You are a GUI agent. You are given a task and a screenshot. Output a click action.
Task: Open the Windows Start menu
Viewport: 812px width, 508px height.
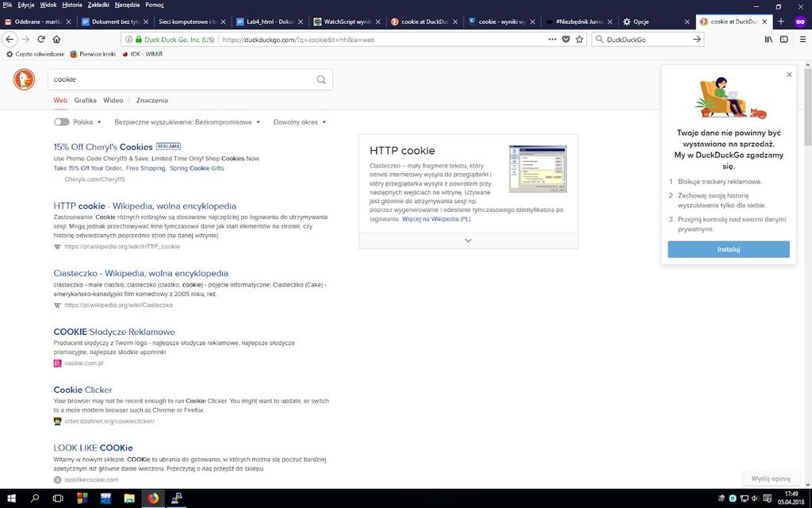(x=11, y=498)
